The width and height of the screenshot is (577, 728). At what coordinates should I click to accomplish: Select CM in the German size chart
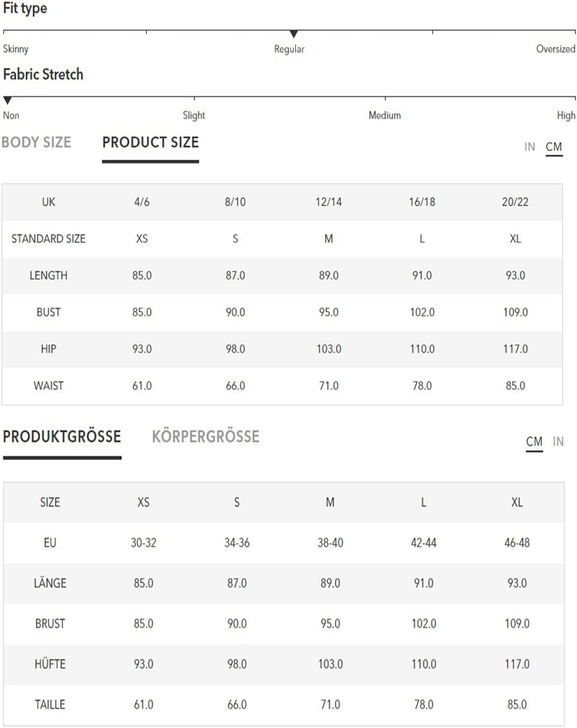point(534,441)
